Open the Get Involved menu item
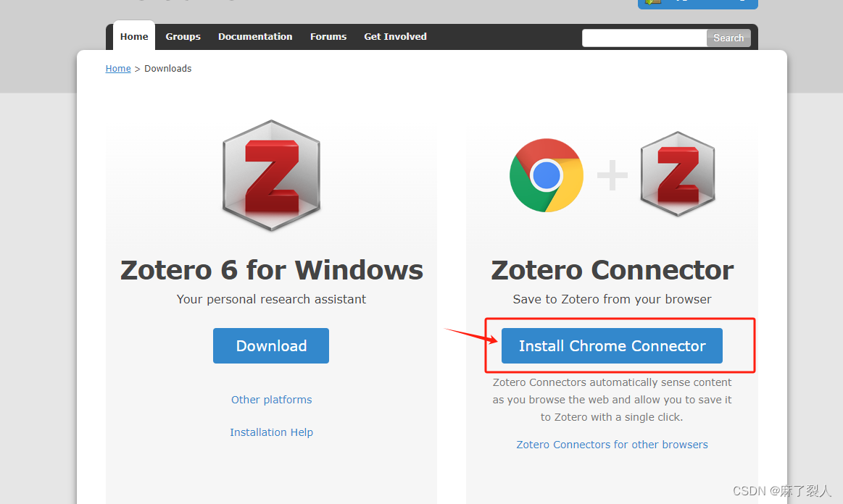This screenshot has width=843, height=504. [x=395, y=36]
